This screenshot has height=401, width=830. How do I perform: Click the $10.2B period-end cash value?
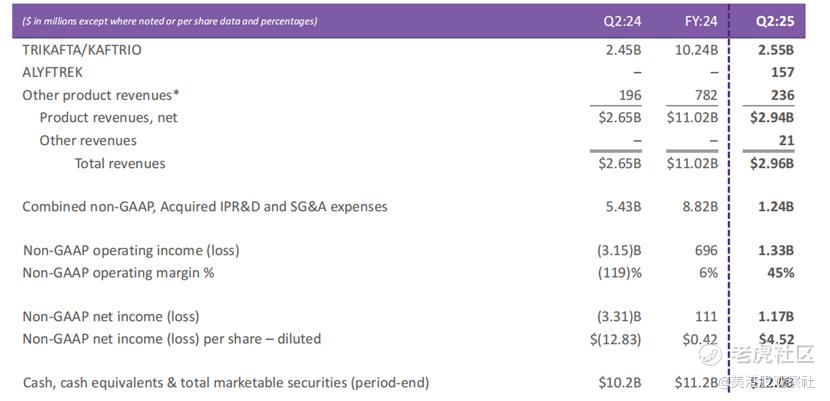pos(620,382)
